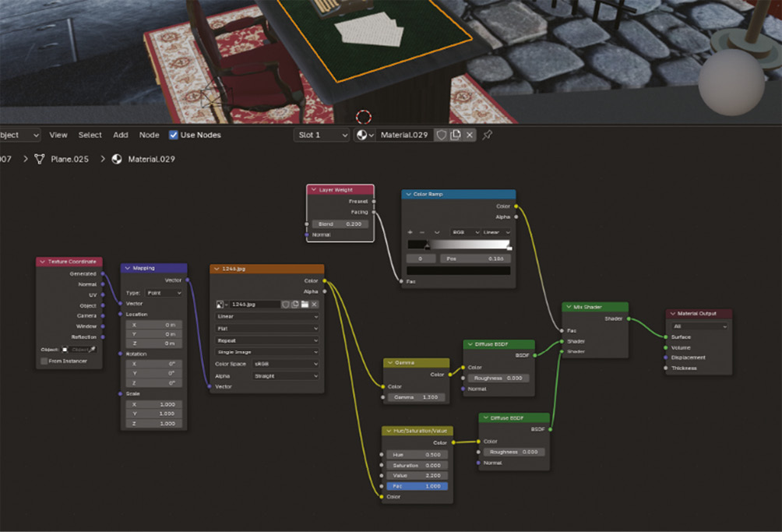Viewport: 782px width, 532px height.
Task: Expand the Mapping Type Point dropdown
Action: pos(164,293)
